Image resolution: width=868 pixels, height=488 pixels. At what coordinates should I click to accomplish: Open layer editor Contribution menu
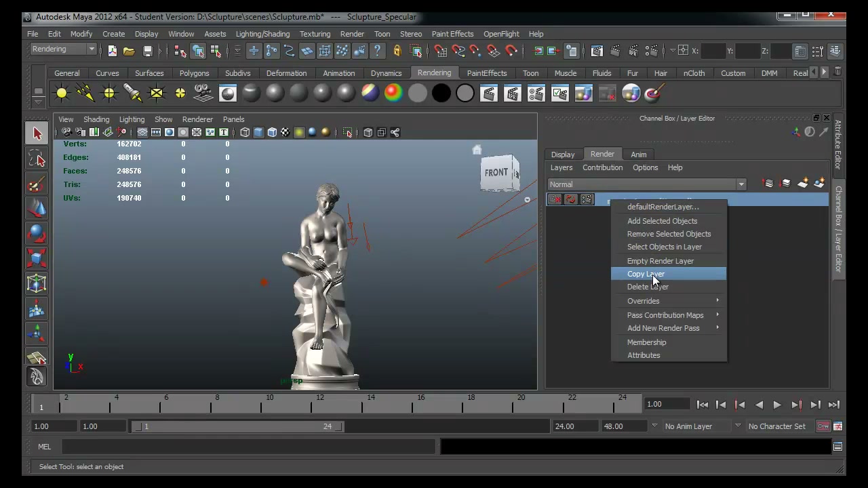coord(602,167)
